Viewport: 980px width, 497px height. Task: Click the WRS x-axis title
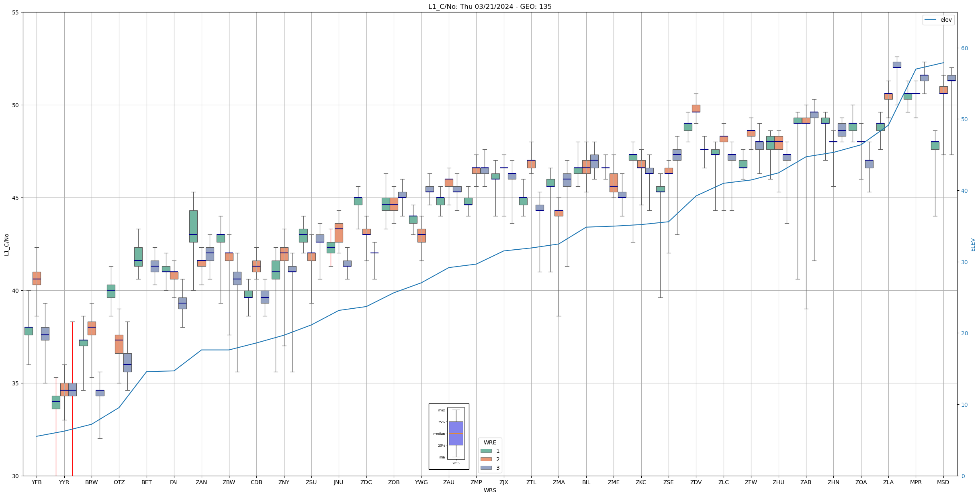pyautogui.click(x=489, y=490)
